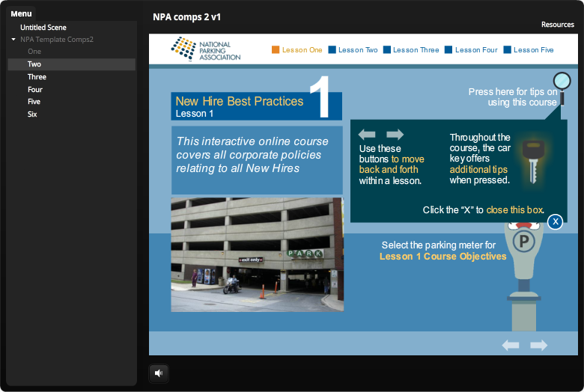Click the parking garage photo
Image resolution: width=584 pixels, height=392 pixels.
[257, 254]
